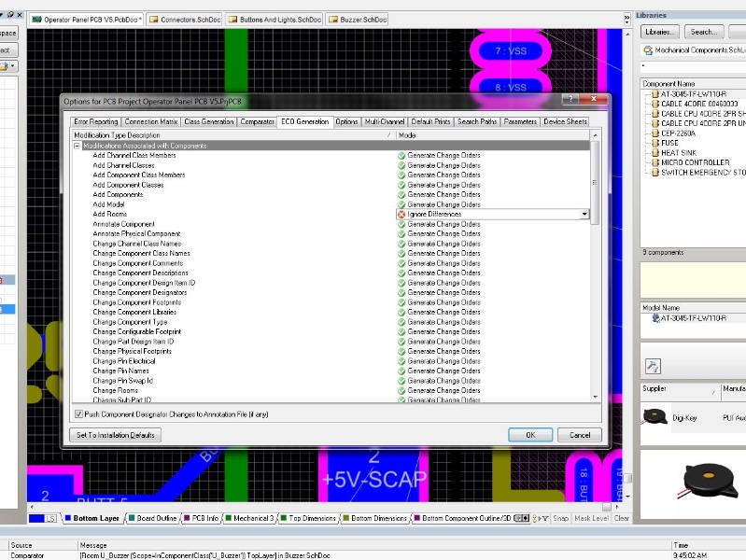
Task: Click the red ignore icon for Add Rooms
Action: point(401,214)
